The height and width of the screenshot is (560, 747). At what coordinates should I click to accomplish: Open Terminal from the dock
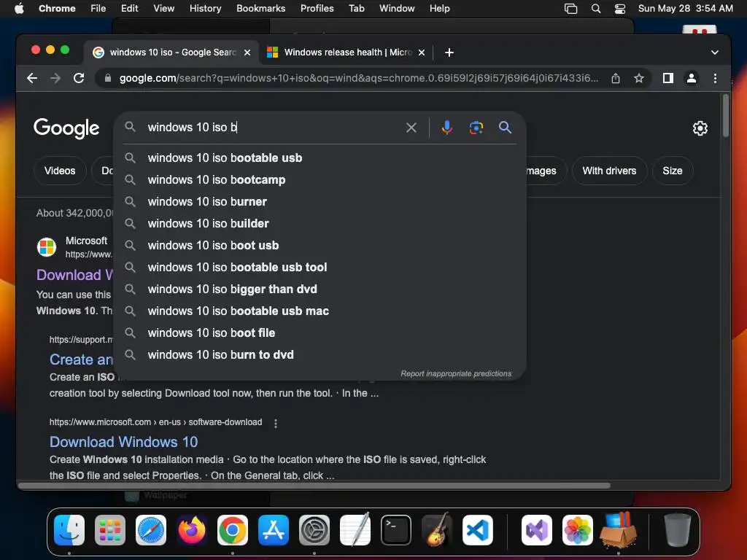(x=396, y=529)
